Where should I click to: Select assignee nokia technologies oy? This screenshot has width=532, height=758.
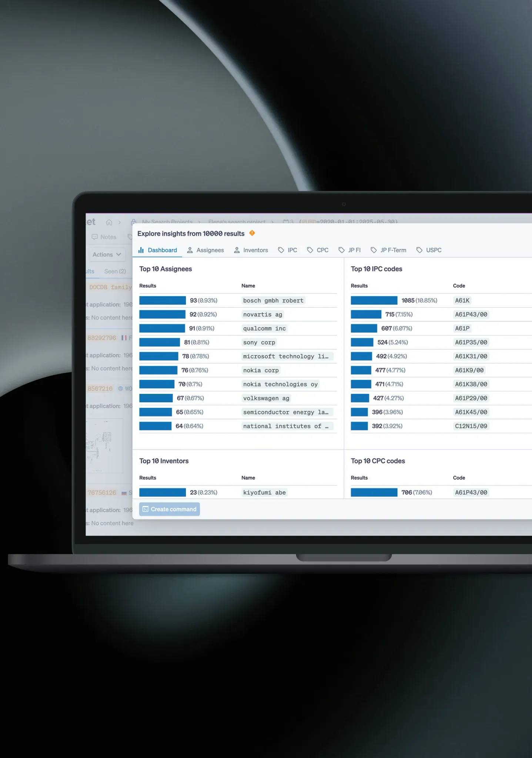tap(280, 384)
